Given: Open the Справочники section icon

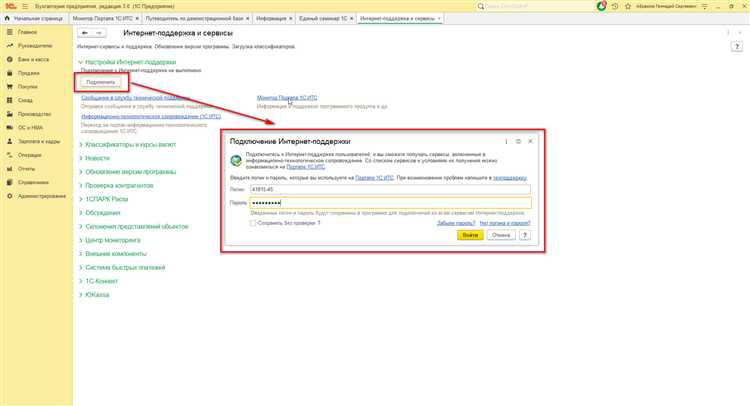Looking at the screenshot, I should (10, 183).
